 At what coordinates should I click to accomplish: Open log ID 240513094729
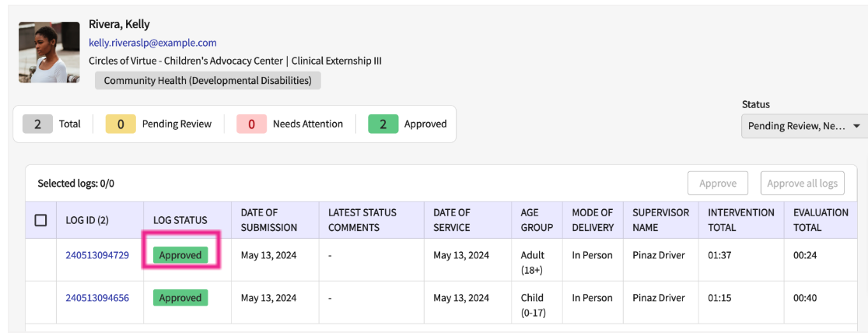(97, 255)
